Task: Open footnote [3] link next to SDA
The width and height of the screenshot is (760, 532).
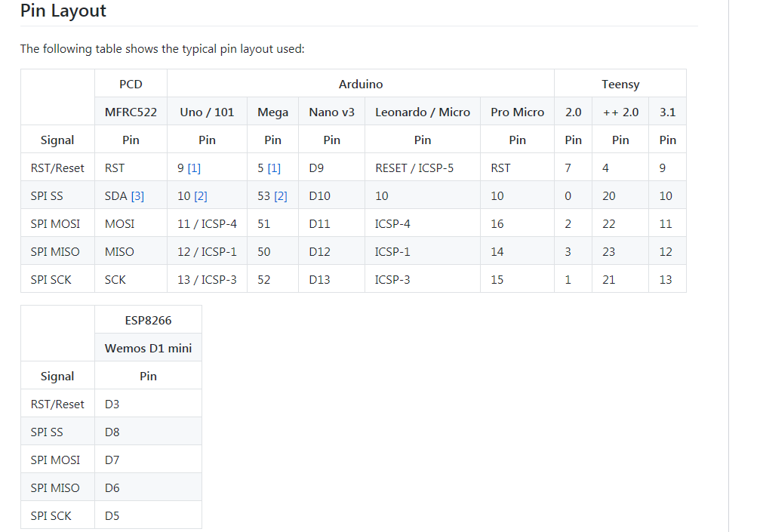Action: (137, 196)
